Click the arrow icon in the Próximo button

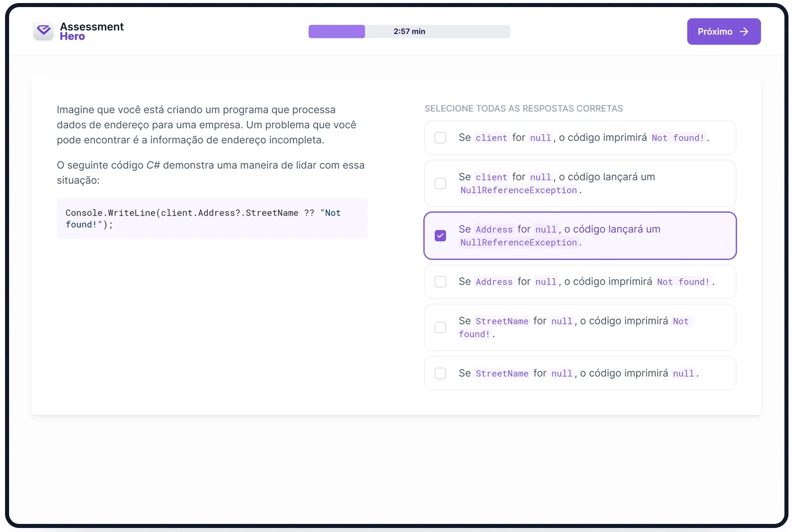pyautogui.click(x=744, y=32)
